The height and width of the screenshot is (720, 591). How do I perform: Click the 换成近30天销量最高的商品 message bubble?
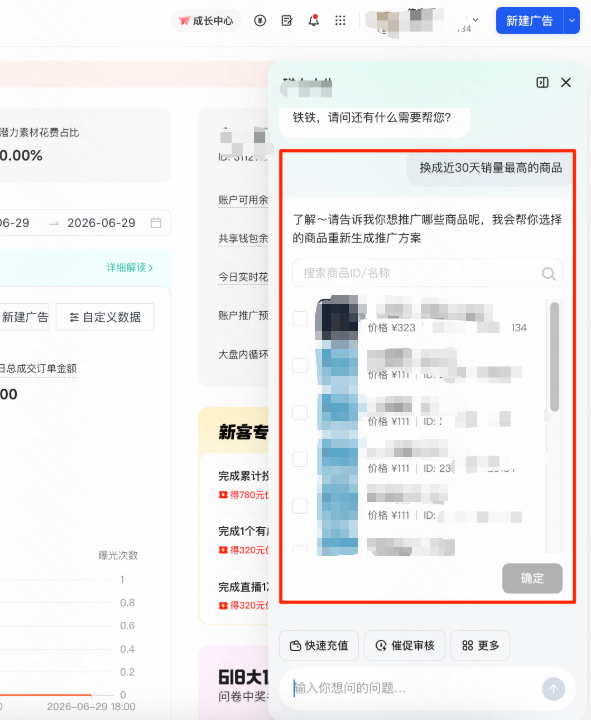[490, 168]
